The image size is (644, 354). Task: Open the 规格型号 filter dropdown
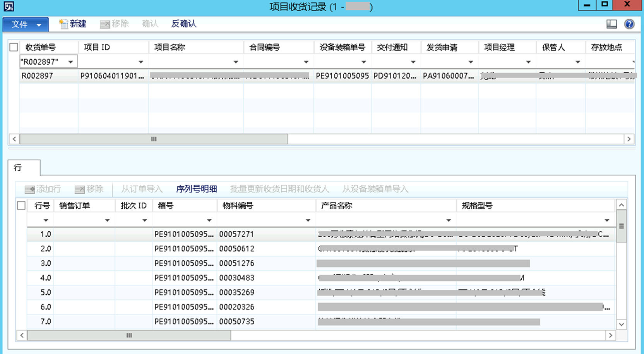click(607, 220)
